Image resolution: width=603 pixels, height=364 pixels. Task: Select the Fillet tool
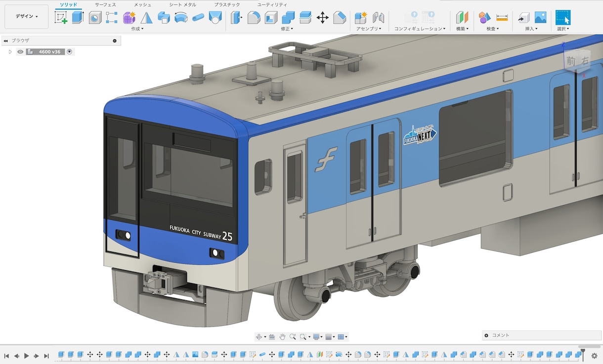pos(254,18)
